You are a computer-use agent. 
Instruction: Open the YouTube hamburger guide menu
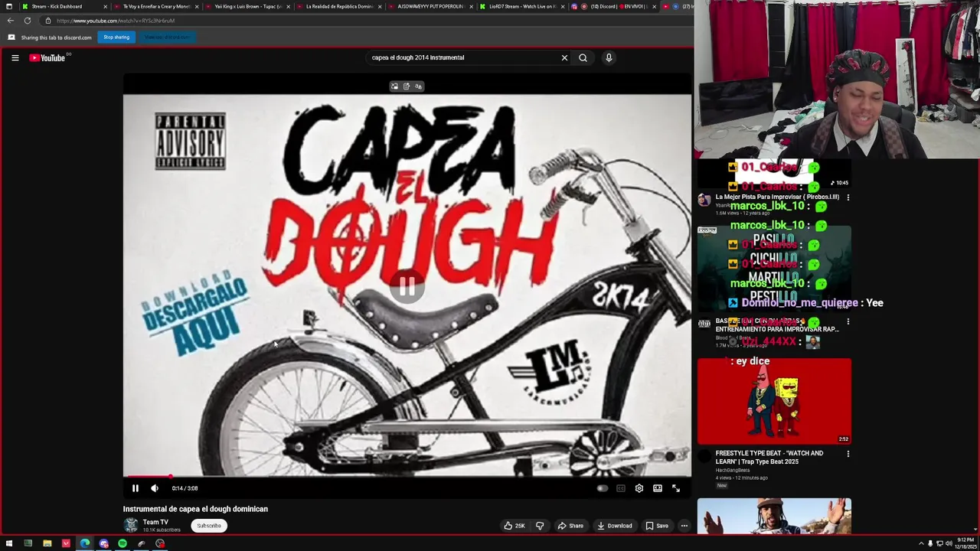pyautogui.click(x=15, y=57)
